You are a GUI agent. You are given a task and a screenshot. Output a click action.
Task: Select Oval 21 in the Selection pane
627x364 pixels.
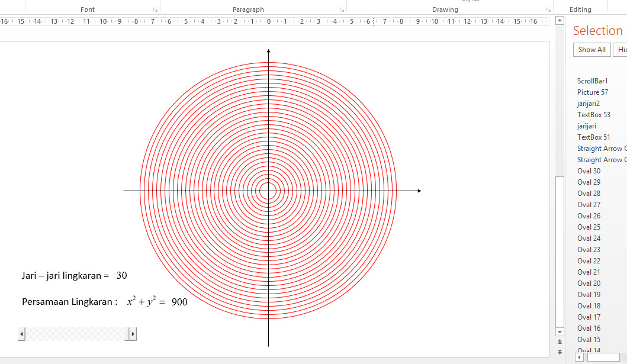(589, 272)
